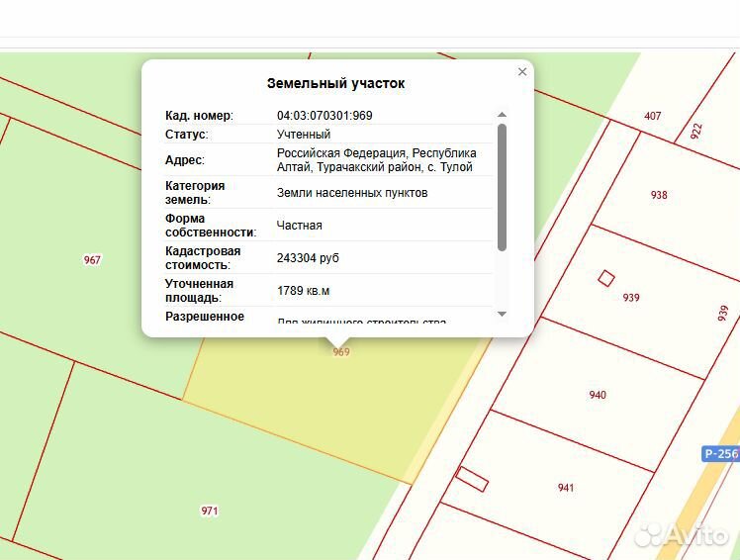Select parcel 941 on the map
This screenshot has height=560, width=740.
pos(565,488)
